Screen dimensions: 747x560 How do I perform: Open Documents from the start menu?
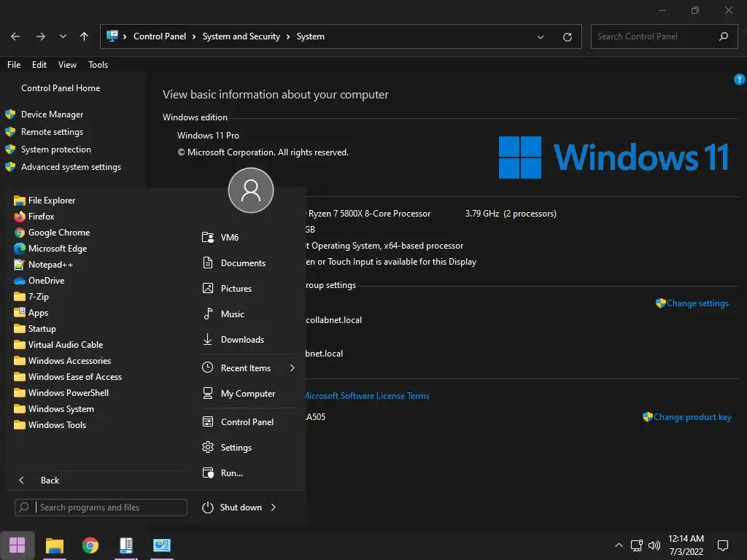[x=243, y=263]
